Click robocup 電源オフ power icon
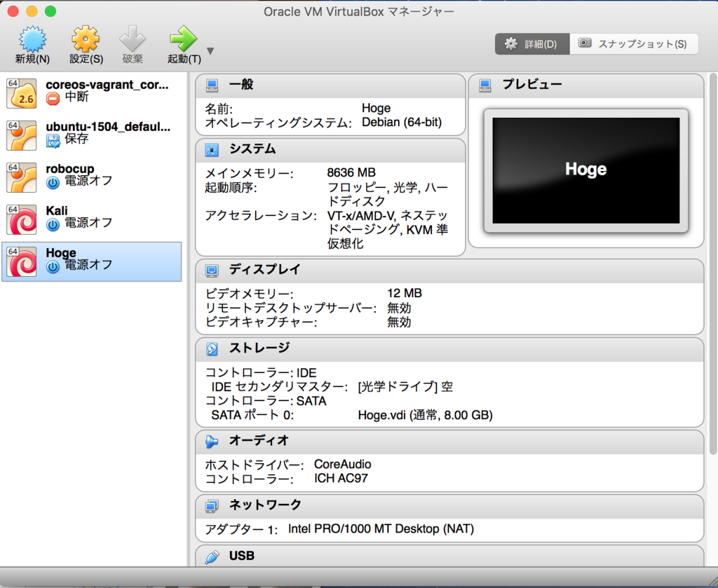The height and width of the screenshot is (588, 718). [x=53, y=183]
